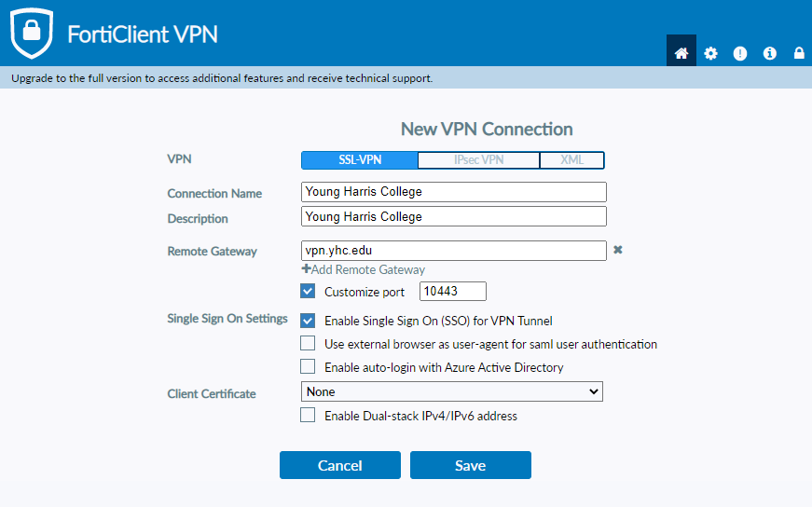Open the settings gear icon
The width and height of the screenshot is (812, 507).
pos(710,53)
